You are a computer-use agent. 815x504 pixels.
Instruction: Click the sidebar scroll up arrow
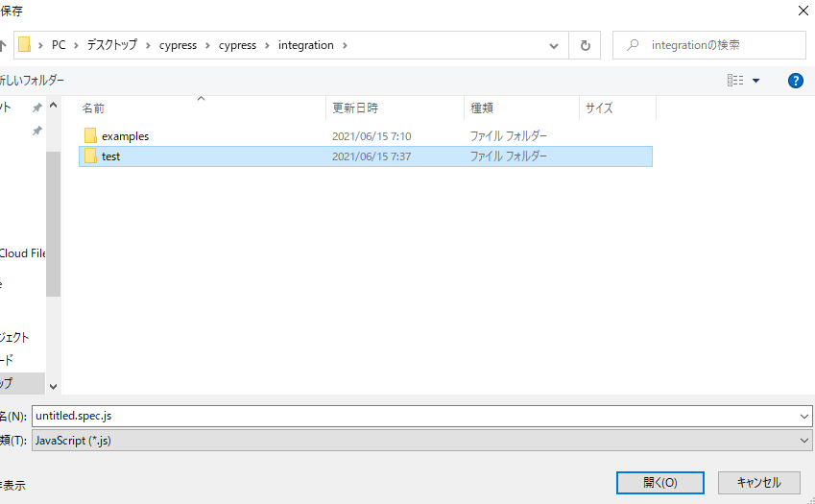pos(53,106)
